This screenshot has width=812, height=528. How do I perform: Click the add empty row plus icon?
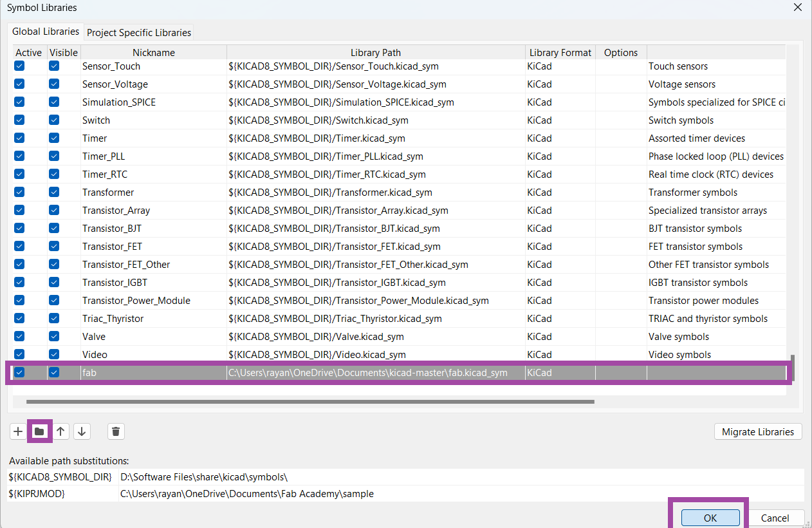pos(18,431)
